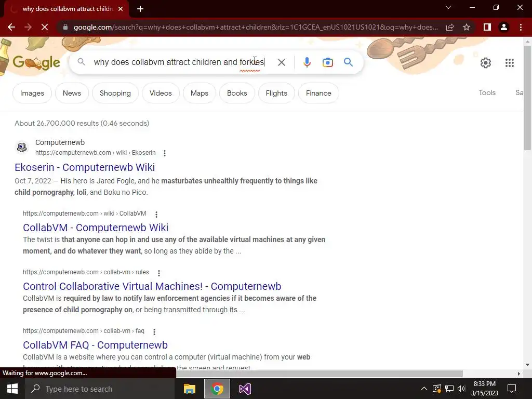Clear the search box text
This screenshot has height=399, width=532.
281,62
